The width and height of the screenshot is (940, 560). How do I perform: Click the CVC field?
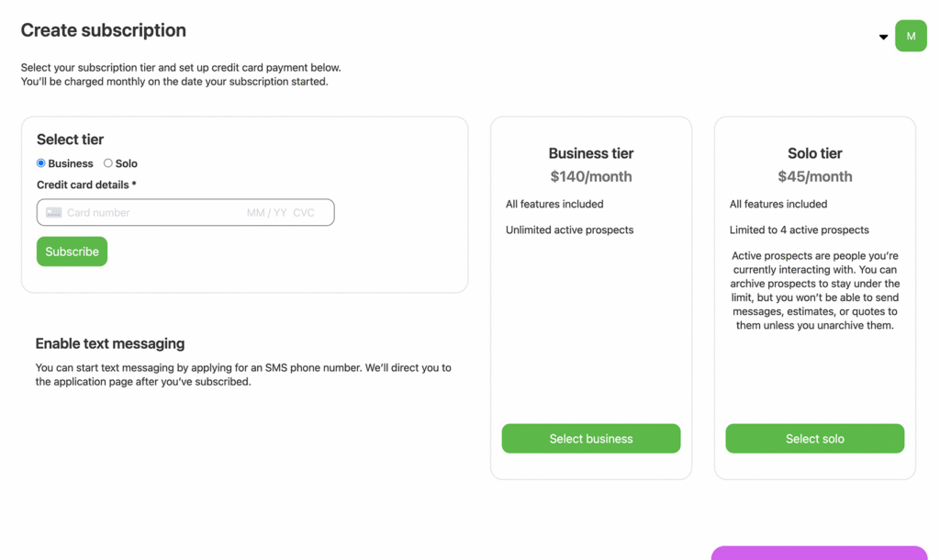pyautogui.click(x=304, y=213)
